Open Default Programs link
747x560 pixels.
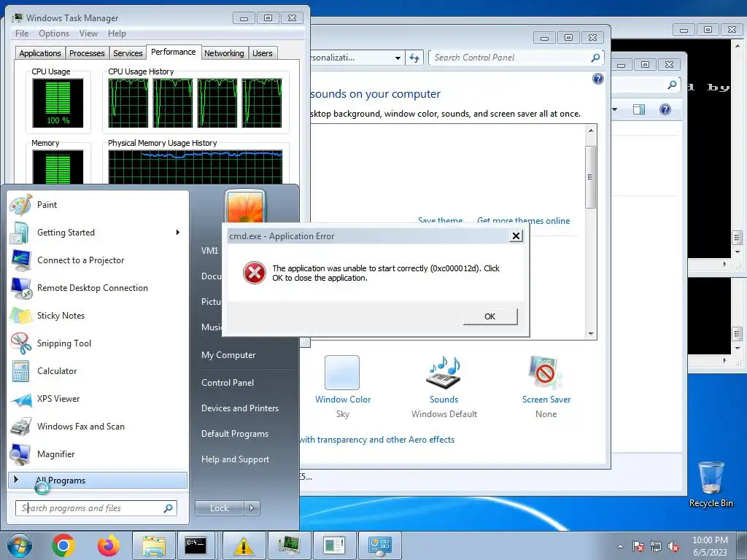click(235, 434)
